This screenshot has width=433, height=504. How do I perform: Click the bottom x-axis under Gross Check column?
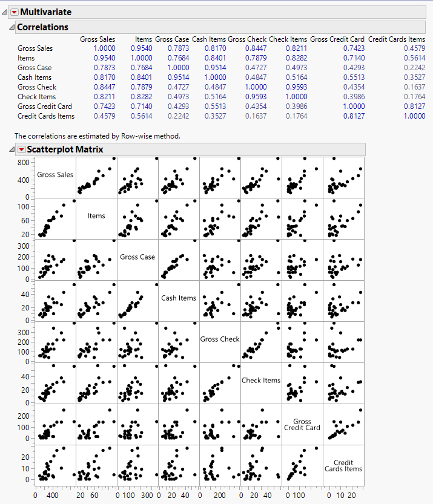click(x=220, y=493)
